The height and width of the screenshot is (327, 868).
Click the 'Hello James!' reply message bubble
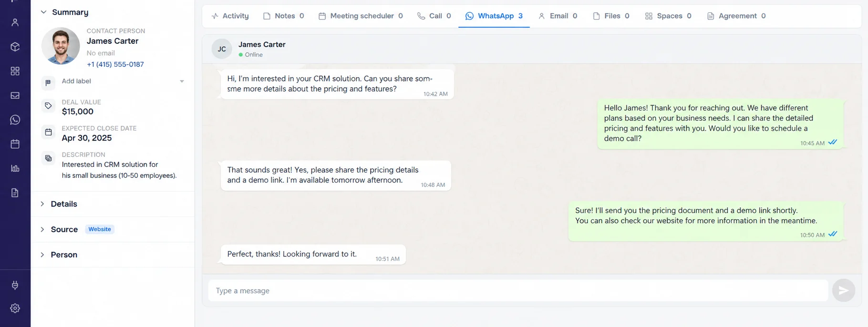pos(721,123)
